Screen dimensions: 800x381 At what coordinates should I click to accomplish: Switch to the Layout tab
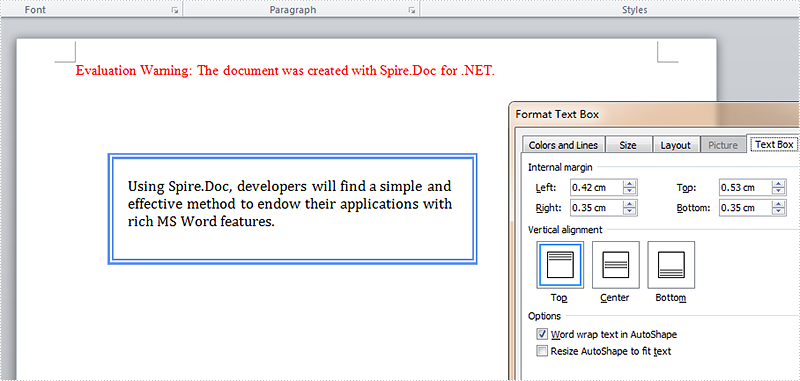676,145
